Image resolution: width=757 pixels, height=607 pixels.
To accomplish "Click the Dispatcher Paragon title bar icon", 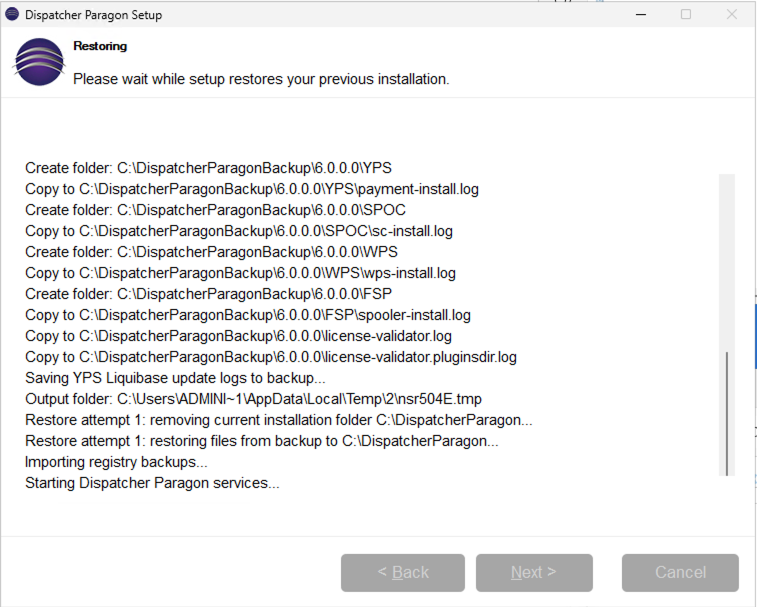I will point(12,14).
